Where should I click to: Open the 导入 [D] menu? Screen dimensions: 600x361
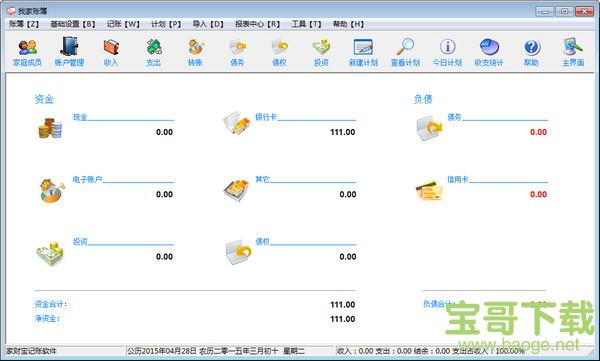click(x=208, y=24)
